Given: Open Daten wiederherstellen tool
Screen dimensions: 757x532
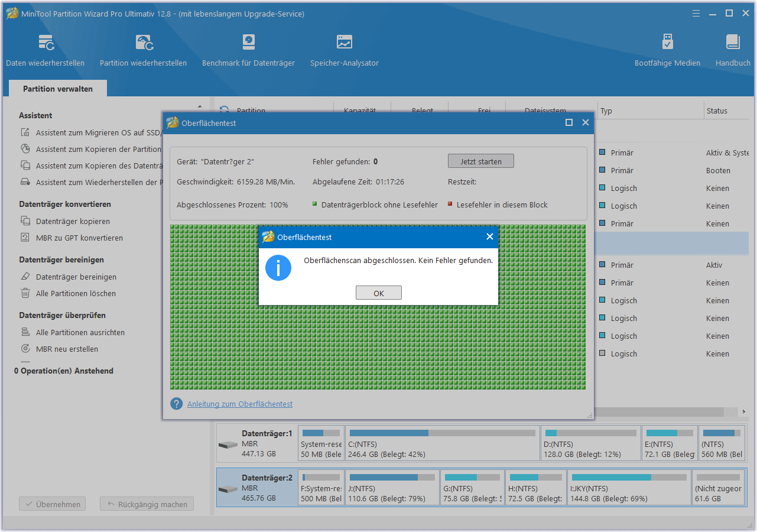Looking at the screenshot, I should [46, 50].
